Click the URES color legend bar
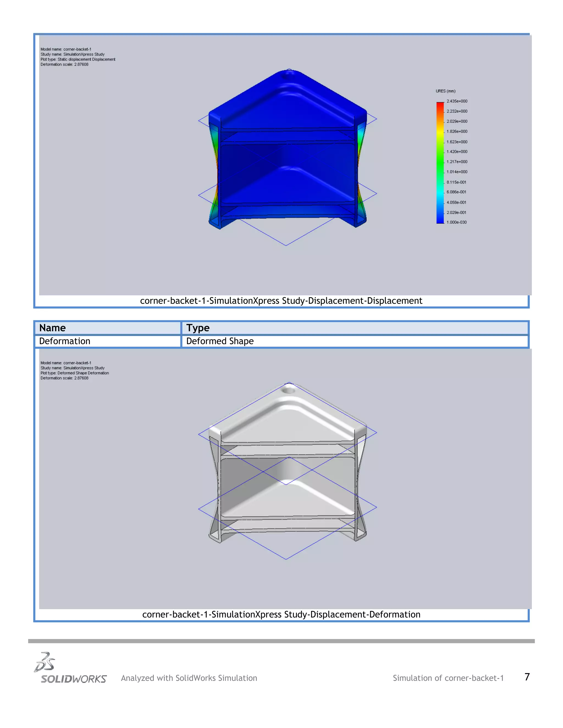 click(440, 163)
